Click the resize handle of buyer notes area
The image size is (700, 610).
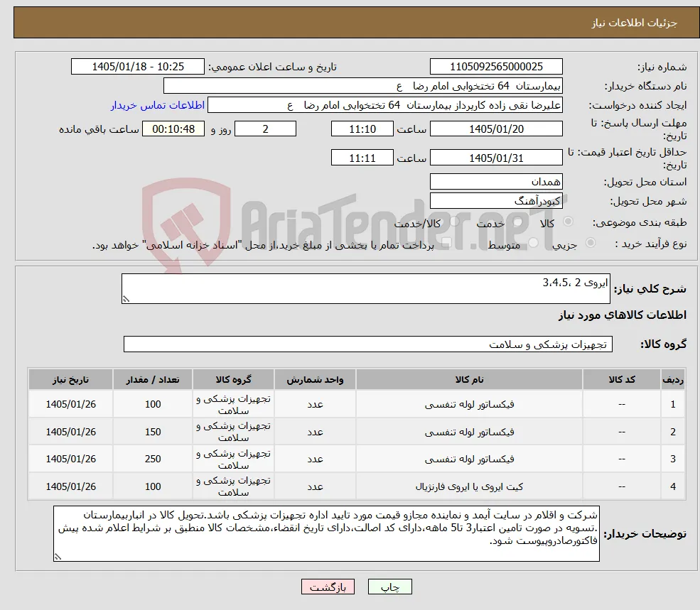[x=58, y=557]
